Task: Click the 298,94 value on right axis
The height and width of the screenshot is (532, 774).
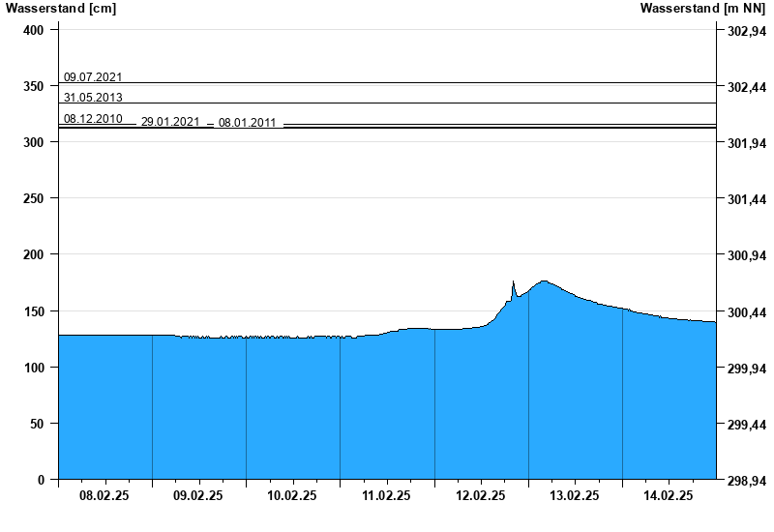Action: pyautogui.click(x=747, y=481)
